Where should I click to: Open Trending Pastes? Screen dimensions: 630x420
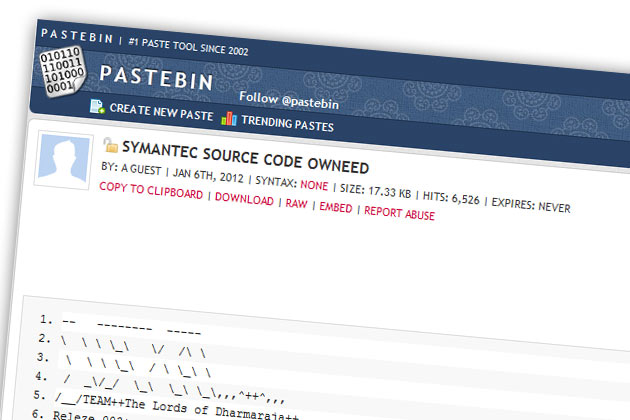coord(287,123)
